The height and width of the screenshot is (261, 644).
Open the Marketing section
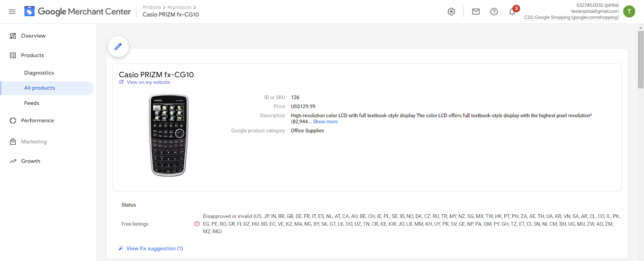pyautogui.click(x=34, y=142)
